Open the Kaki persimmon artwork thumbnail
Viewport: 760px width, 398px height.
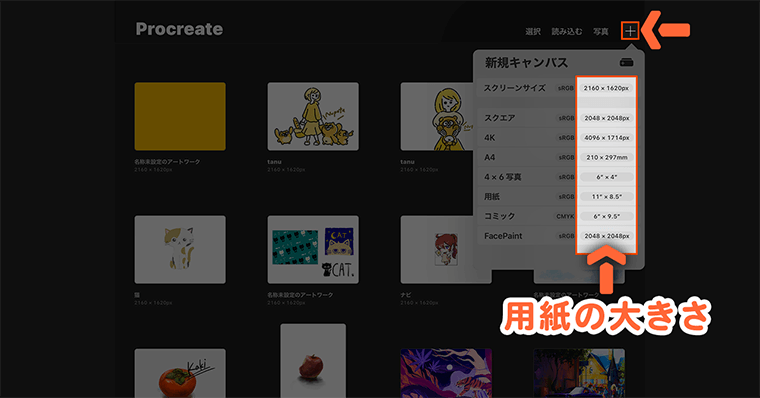[x=180, y=373]
